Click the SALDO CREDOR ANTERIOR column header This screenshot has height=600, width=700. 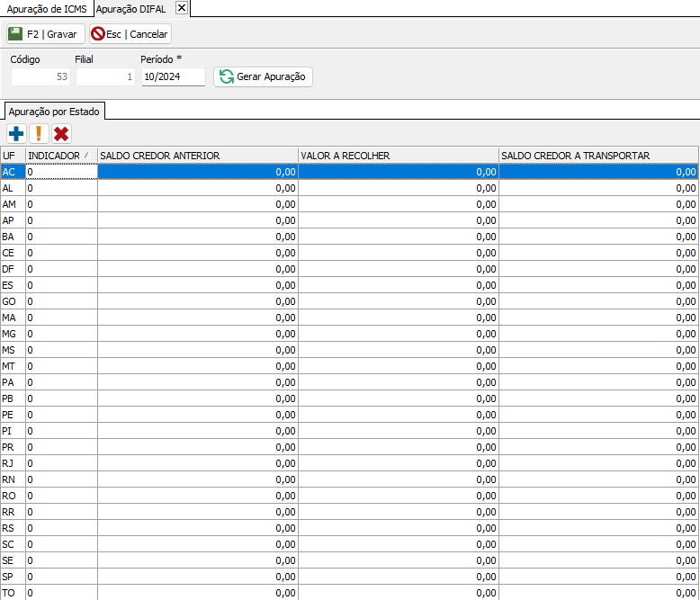[197, 156]
